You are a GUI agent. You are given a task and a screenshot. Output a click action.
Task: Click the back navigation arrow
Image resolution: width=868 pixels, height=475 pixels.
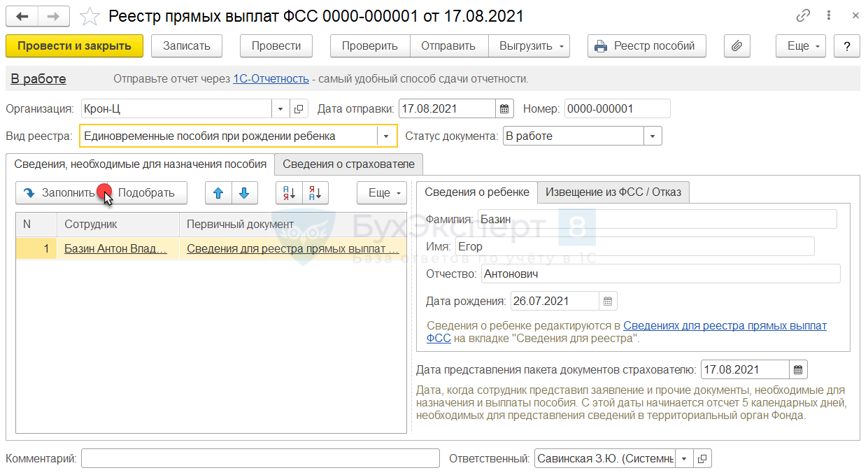22,16
